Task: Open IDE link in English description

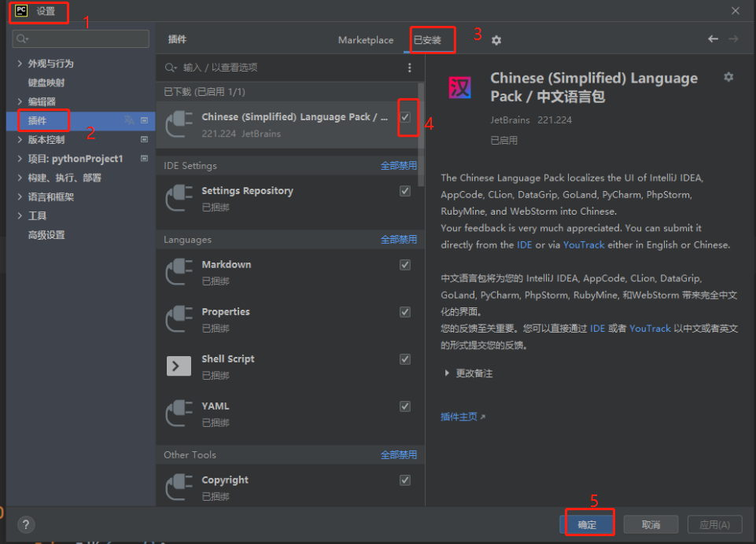Action: [524, 244]
